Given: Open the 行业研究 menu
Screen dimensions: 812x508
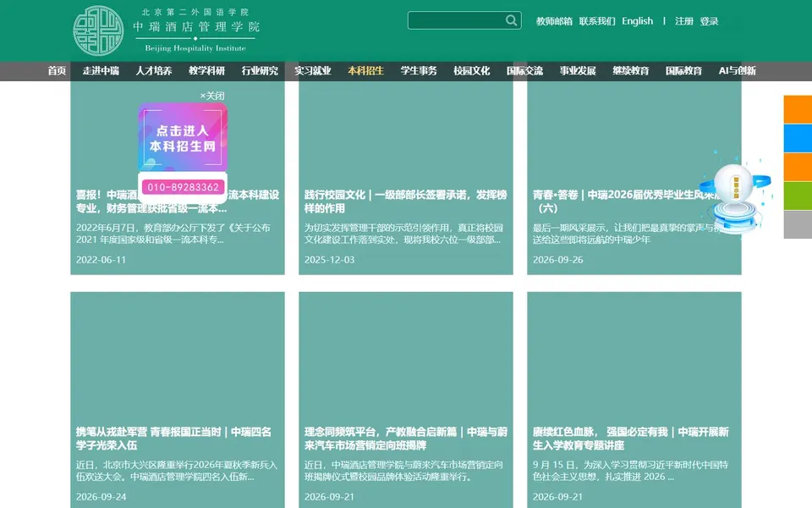Looking at the screenshot, I should [x=260, y=71].
